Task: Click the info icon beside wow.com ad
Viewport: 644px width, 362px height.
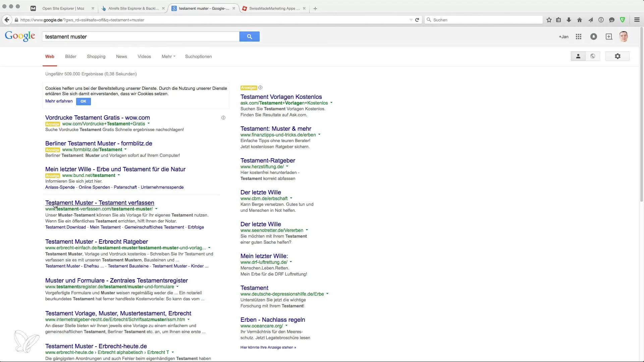Action: point(223,118)
